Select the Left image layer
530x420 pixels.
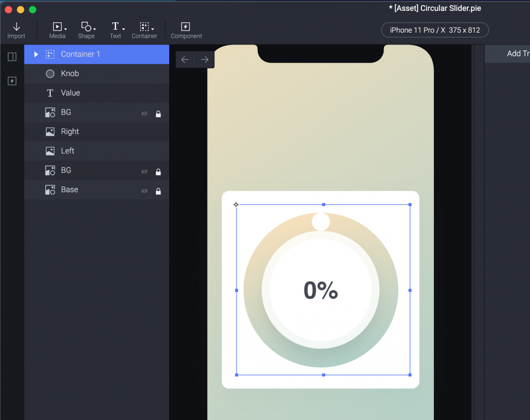pos(97,151)
